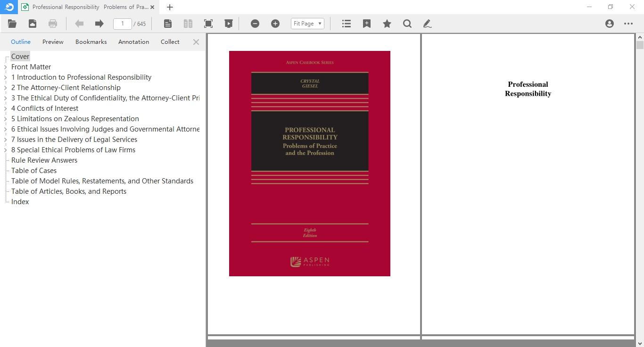Select the Professional Responsibility document tab
Viewport: 644px width, 347px height.
(x=89, y=7)
